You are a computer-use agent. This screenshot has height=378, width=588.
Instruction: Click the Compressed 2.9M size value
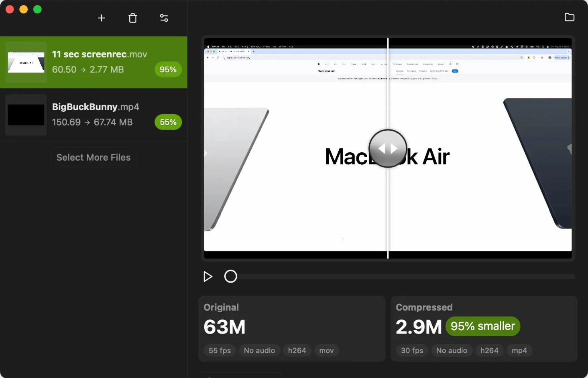point(419,327)
